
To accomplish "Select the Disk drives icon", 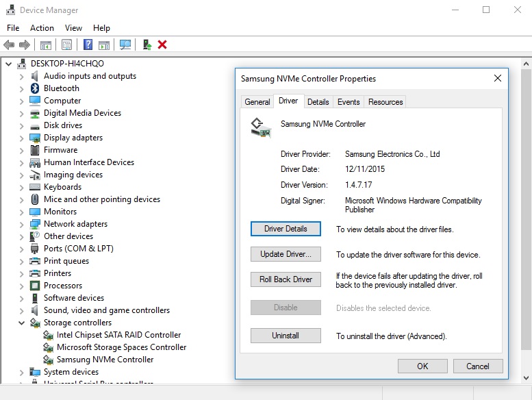I will [35, 127].
